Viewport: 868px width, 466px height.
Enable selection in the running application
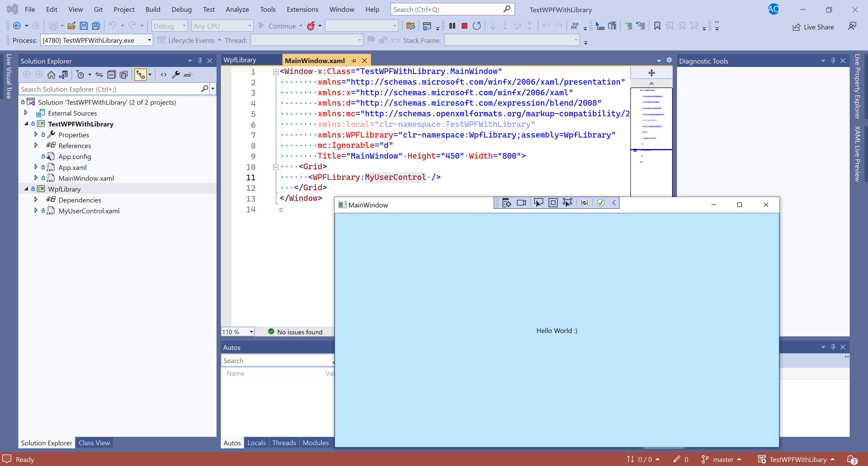point(538,203)
